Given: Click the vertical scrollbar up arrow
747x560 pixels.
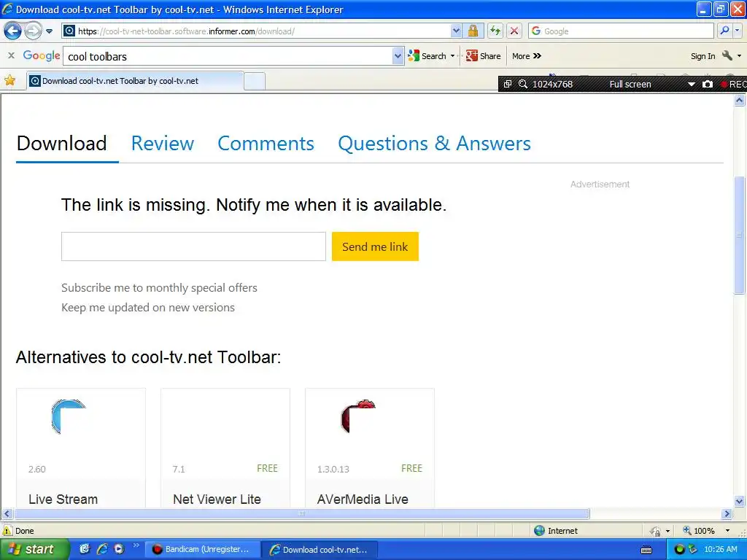Looking at the screenshot, I should click(x=740, y=101).
